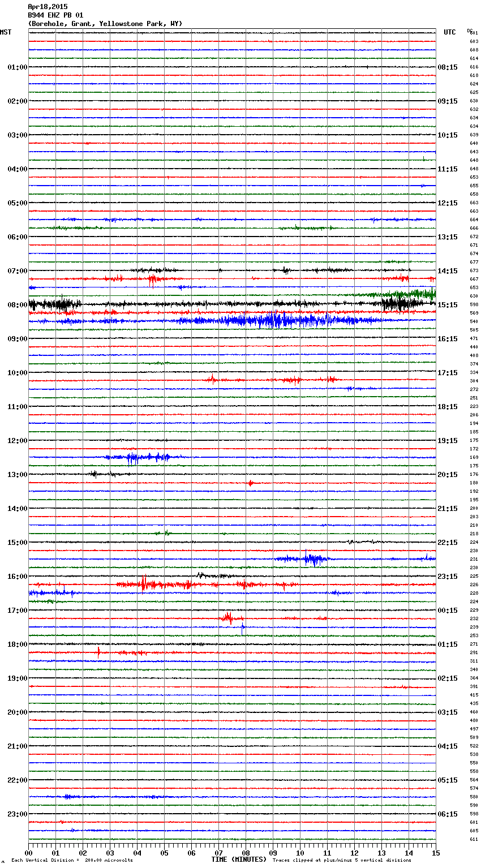Pick the 08:00 MST time label
Image resolution: width=481 pixels, height=868 pixels.
click(18, 305)
